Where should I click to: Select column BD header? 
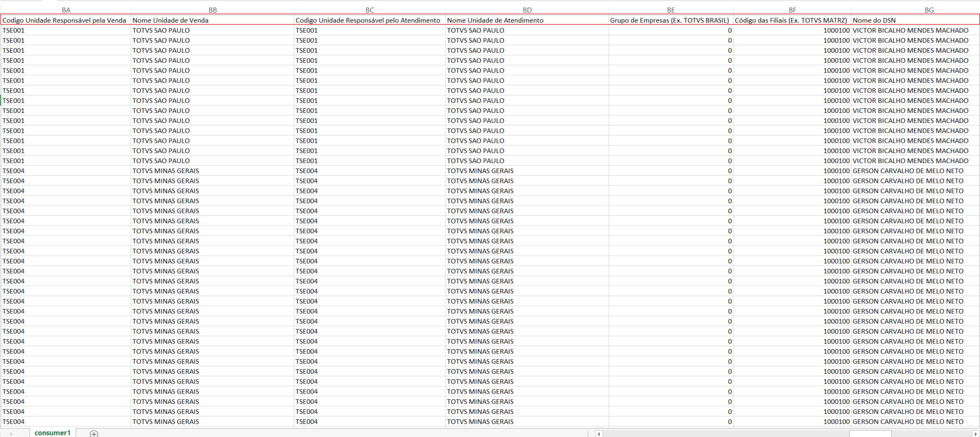(527, 10)
